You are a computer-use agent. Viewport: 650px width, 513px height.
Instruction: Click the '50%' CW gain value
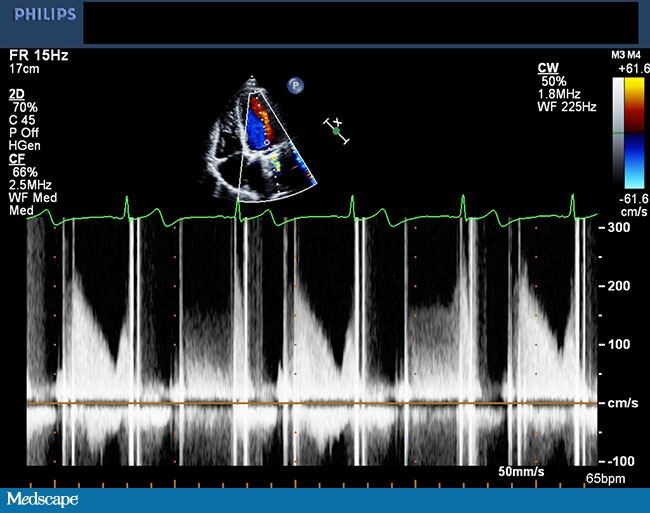[554, 81]
